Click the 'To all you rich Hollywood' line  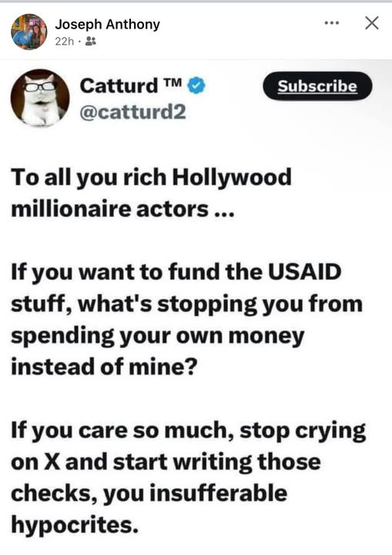[152, 177]
